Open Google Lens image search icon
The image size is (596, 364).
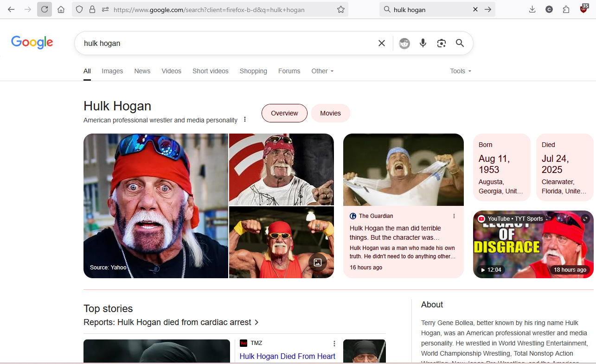[x=441, y=43]
